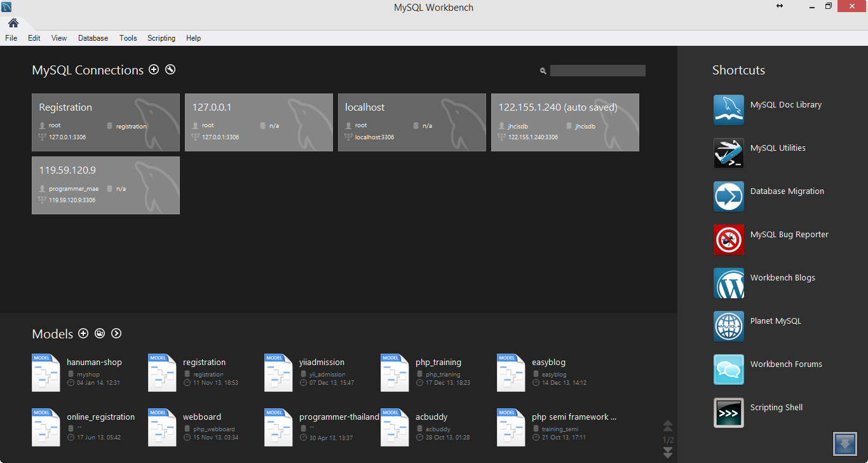The width and height of the screenshot is (868, 463).
Task: Click the 'localhost:3306' host text
Action: [374, 137]
